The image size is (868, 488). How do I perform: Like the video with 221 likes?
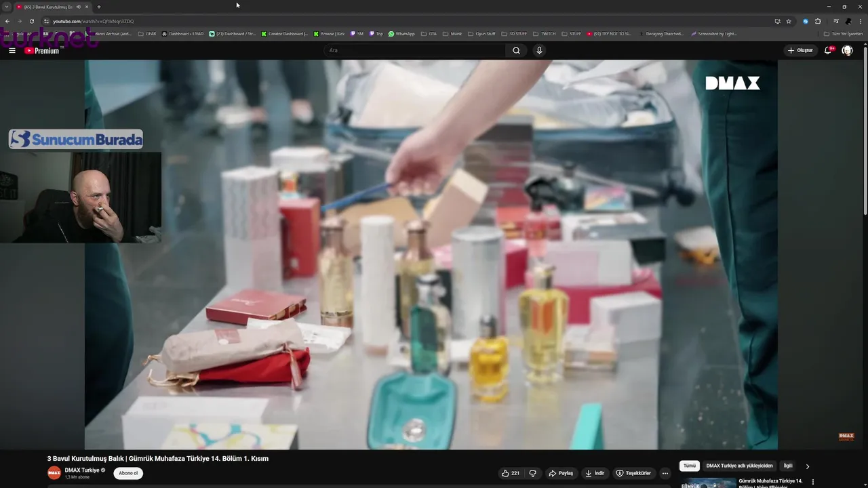click(511, 473)
